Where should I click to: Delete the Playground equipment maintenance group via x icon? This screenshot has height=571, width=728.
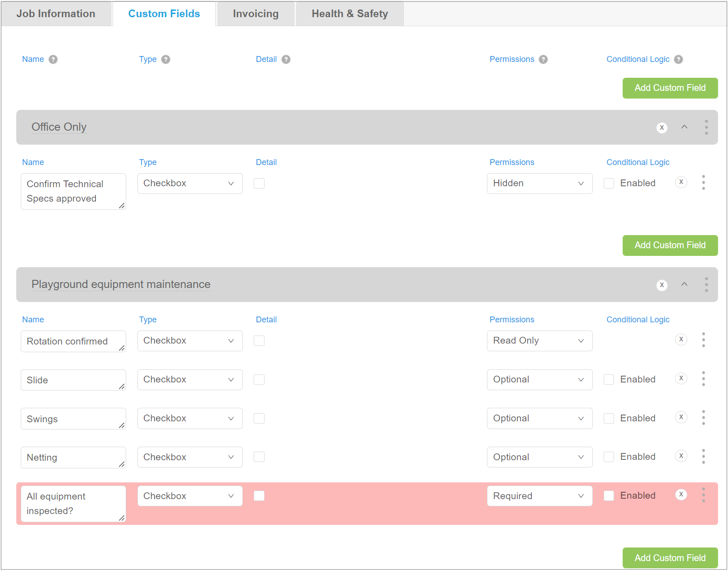pos(662,285)
